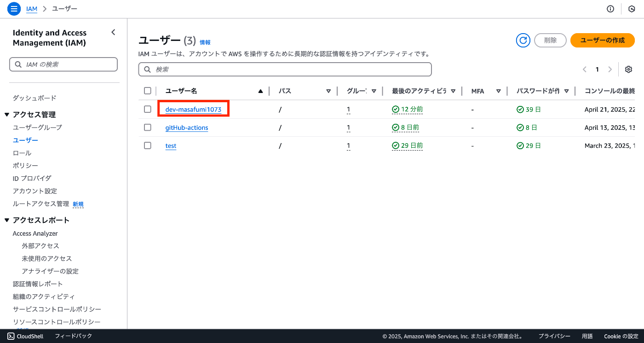Open リソースコントロールポリシー in the sidebar
The width and height of the screenshot is (644, 343).
point(57,322)
